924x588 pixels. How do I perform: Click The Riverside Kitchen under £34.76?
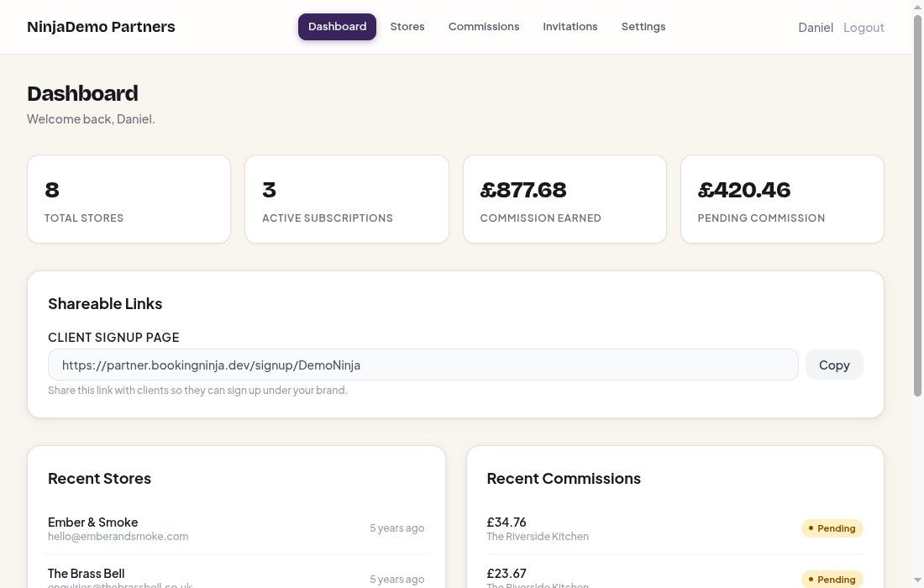coord(538,536)
